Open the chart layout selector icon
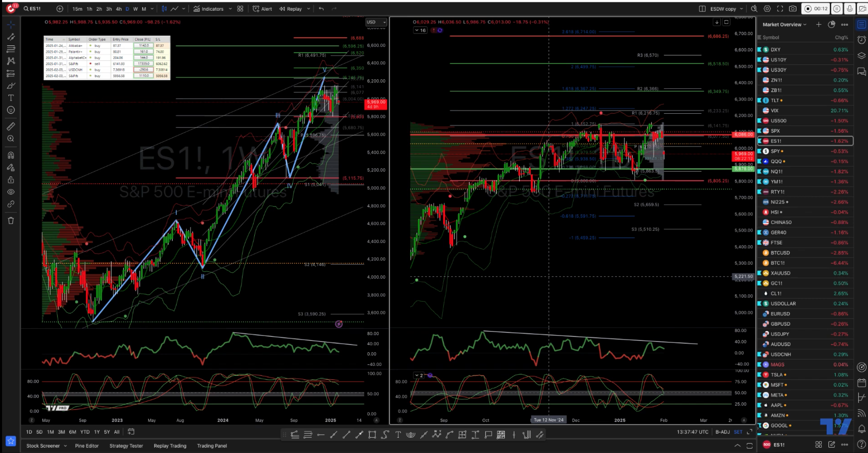Viewport: 868px width, 453px height. (702, 9)
